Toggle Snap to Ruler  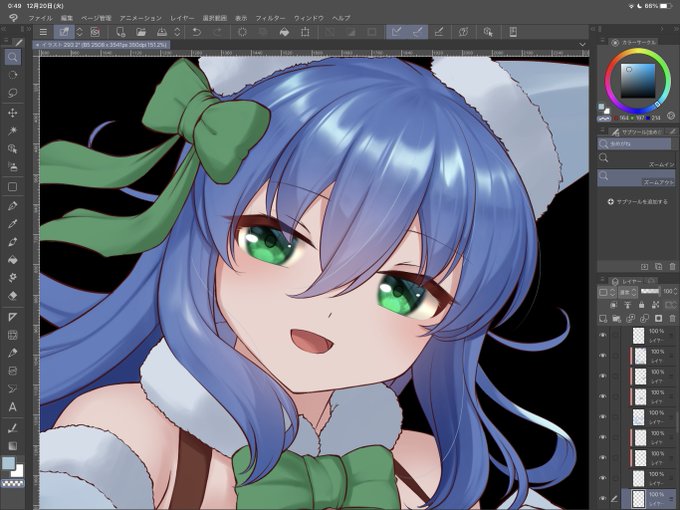pos(396,32)
